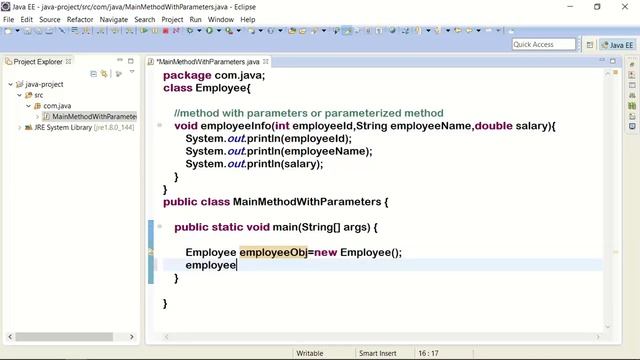Viewport: 640px width, 360px height.
Task: Focus the Quick Access search field
Action: pyautogui.click(x=544, y=44)
